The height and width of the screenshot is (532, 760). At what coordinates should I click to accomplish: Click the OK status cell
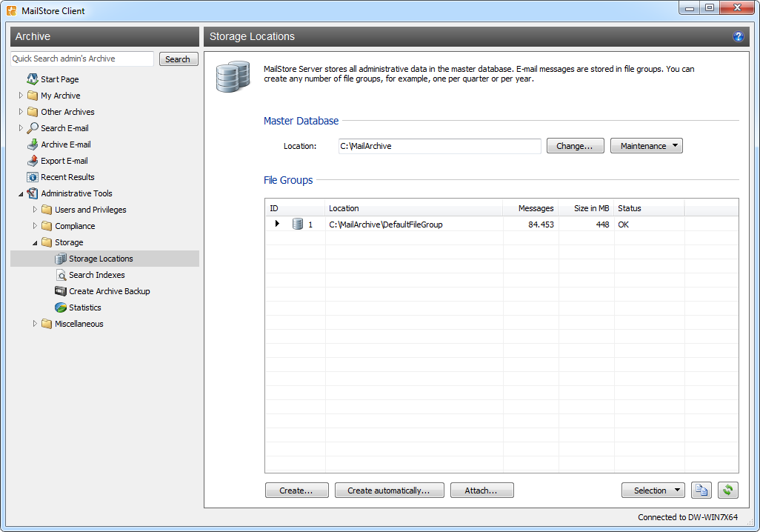tap(649, 225)
